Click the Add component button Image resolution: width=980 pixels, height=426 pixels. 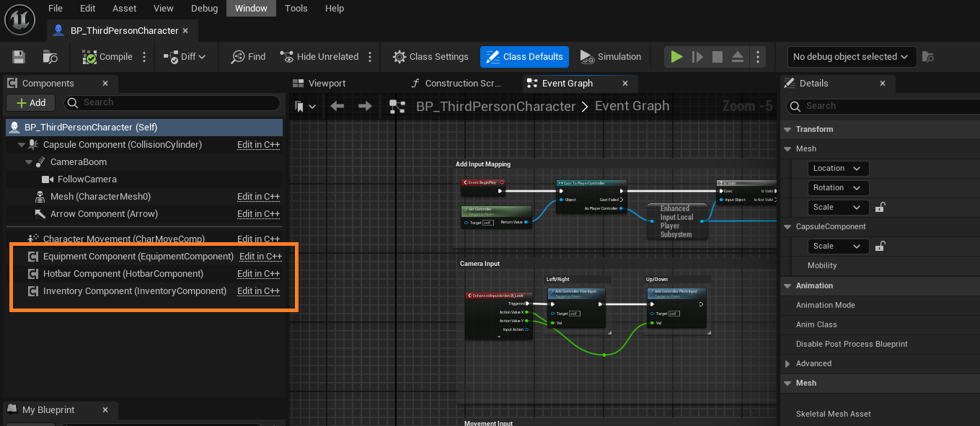31,103
